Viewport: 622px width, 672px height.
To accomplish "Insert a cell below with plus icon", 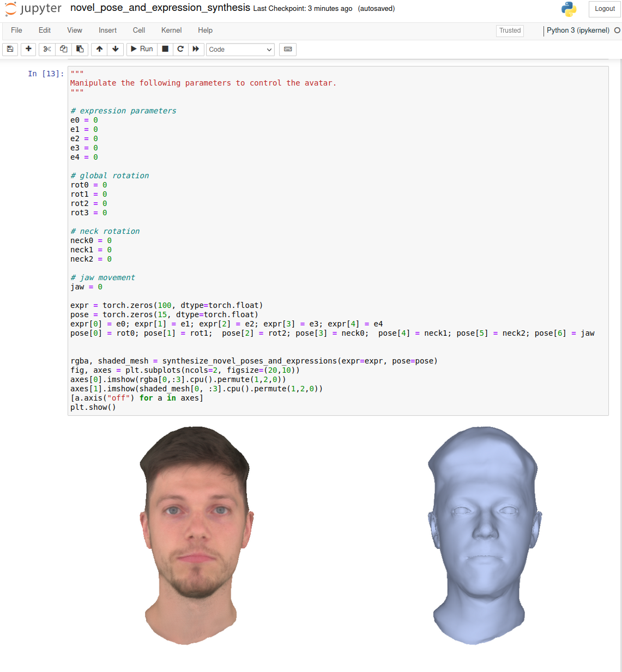I will pos(28,49).
